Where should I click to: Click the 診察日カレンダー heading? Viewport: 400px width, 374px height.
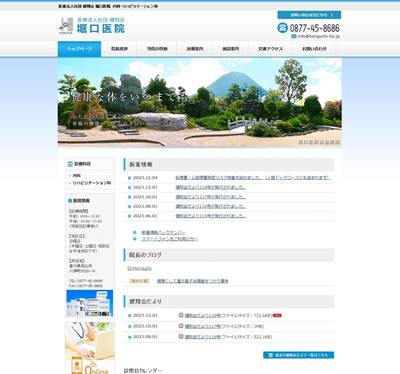click(x=143, y=370)
